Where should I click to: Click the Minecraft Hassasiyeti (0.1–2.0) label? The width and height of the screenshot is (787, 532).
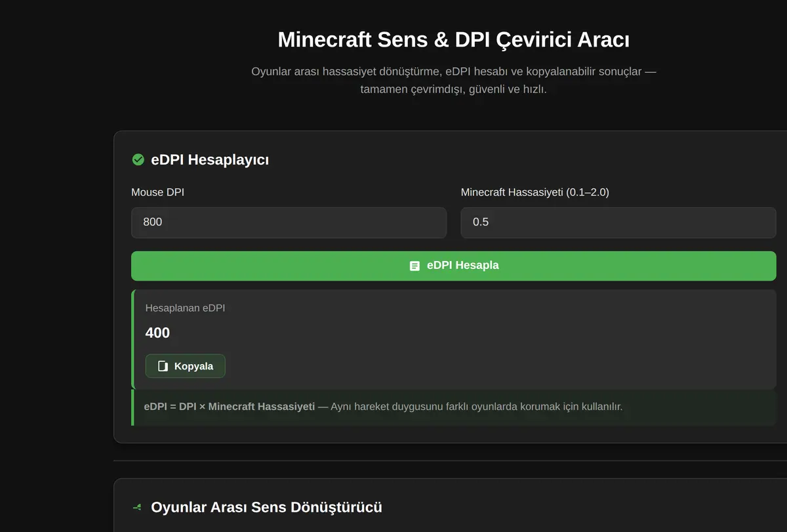535,192
